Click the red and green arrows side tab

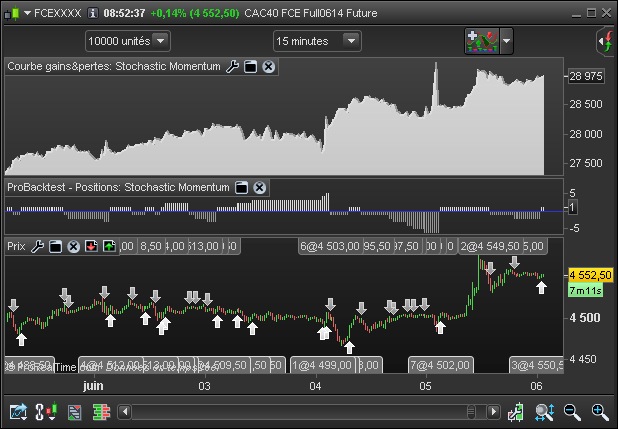tap(607, 41)
